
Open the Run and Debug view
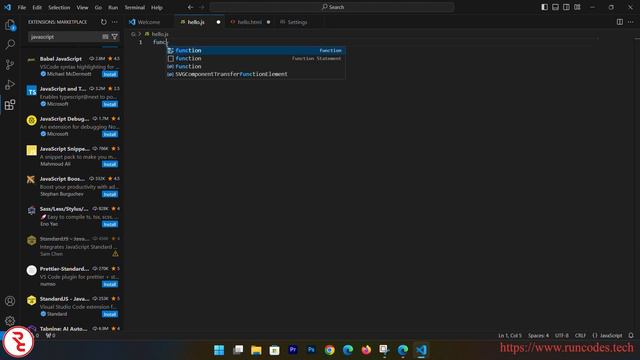click(x=10, y=84)
